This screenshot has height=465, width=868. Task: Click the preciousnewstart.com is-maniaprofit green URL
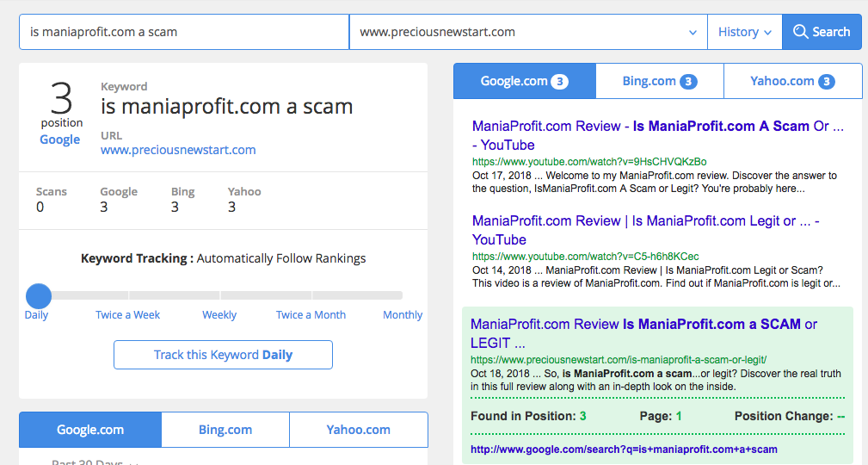(619, 360)
